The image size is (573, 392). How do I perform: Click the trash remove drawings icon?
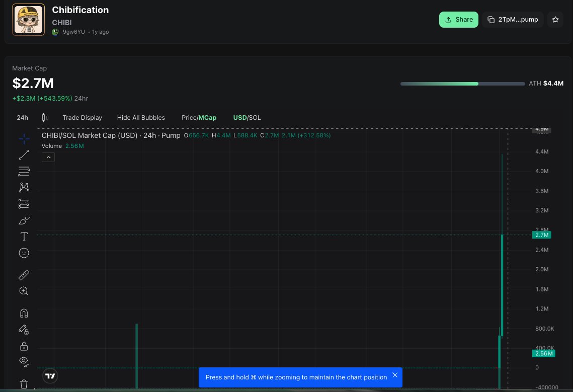[x=24, y=384]
